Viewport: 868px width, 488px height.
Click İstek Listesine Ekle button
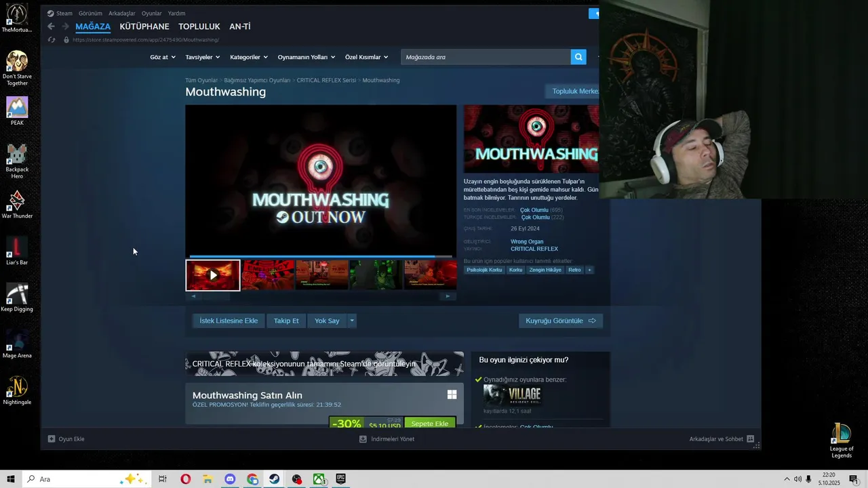coord(229,321)
